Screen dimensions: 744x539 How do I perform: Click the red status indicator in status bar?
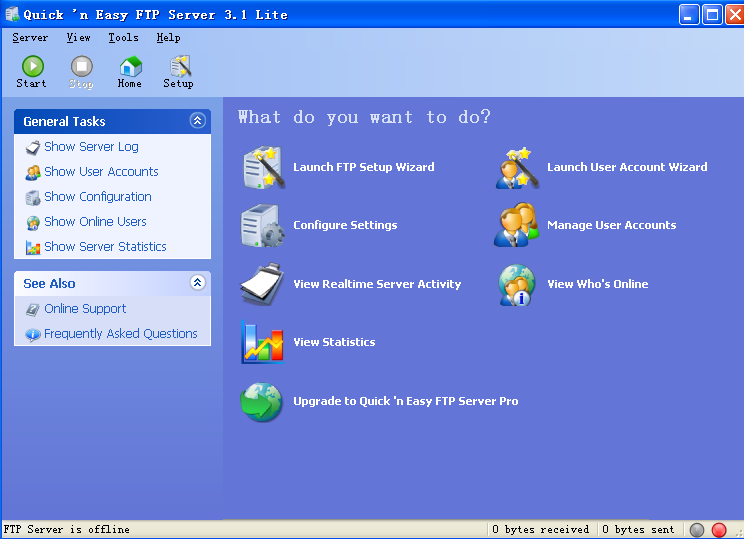tap(719, 530)
